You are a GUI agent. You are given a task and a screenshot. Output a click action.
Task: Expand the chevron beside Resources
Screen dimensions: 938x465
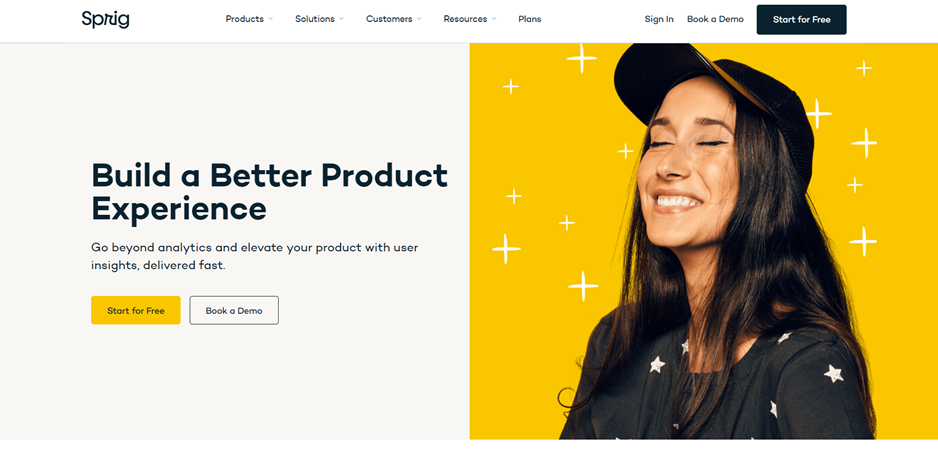point(494,19)
